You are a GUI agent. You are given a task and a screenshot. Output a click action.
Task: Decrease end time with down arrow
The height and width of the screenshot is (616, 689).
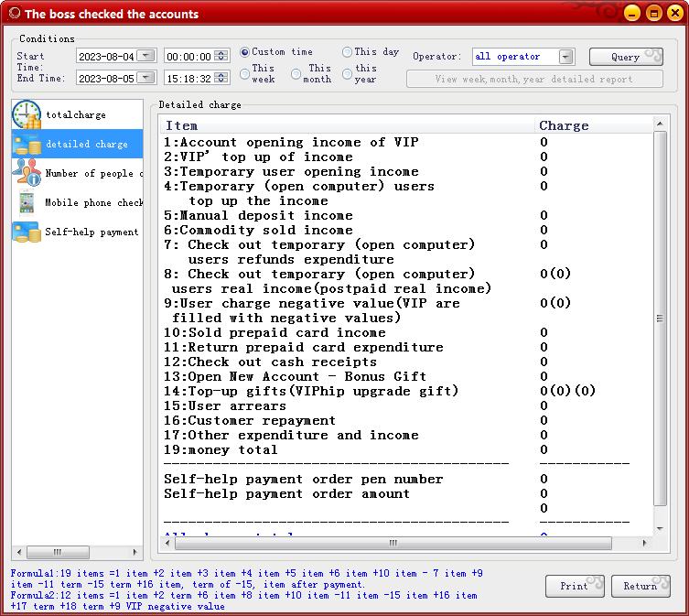(221, 81)
